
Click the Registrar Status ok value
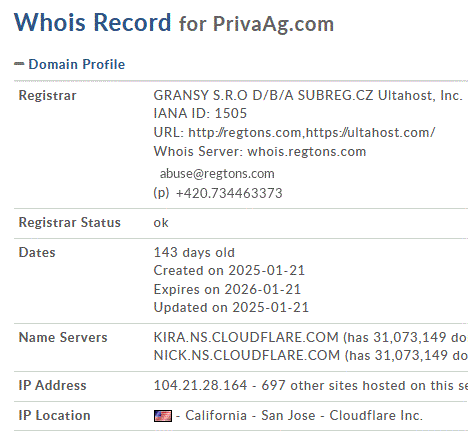pos(161,223)
